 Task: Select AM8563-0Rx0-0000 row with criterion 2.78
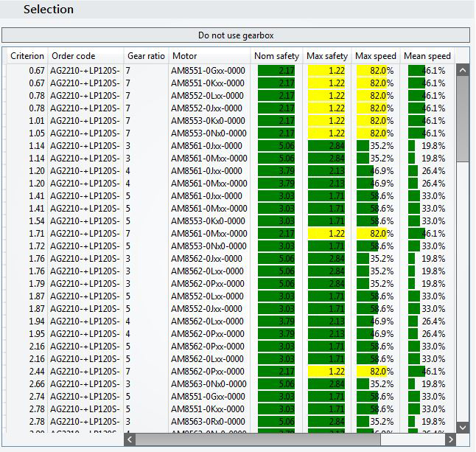coord(231,421)
